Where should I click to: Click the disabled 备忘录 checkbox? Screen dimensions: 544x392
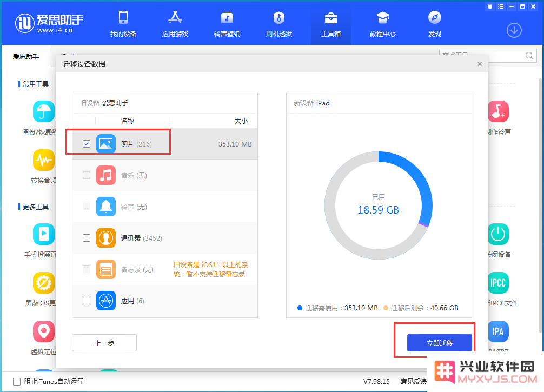(x=87, y=269)
